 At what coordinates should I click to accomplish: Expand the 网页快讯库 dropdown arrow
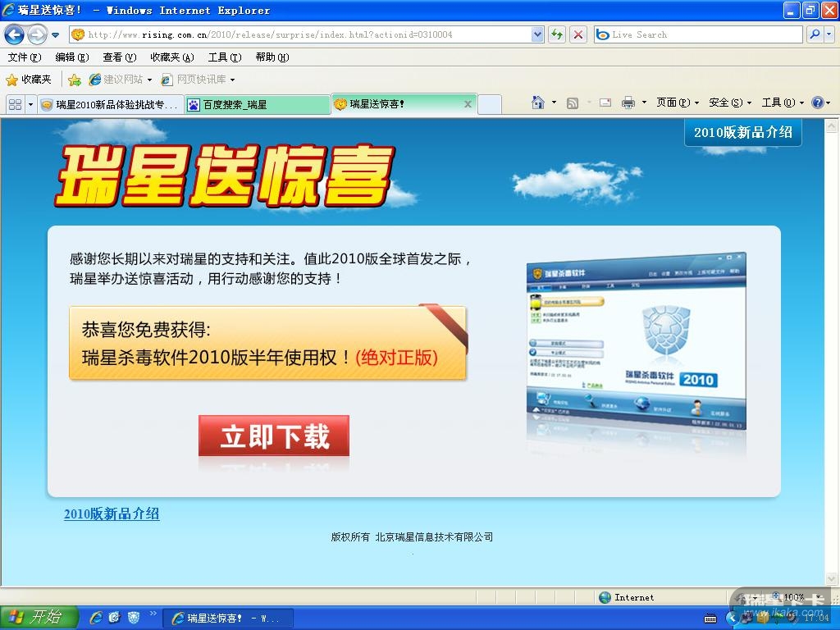pyautogui.click(x=232, y=80)
